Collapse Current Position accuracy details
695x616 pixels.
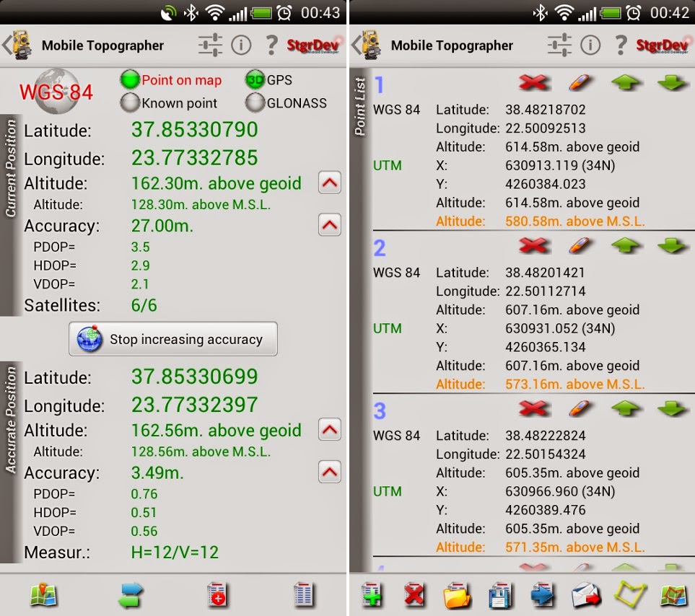pyautogui.click(x=329, y=225)
